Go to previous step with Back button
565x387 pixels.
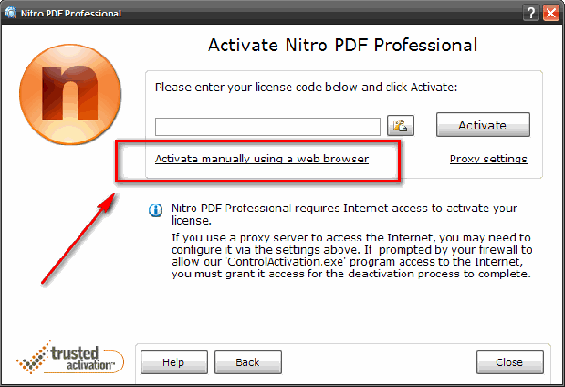(248, 362)
